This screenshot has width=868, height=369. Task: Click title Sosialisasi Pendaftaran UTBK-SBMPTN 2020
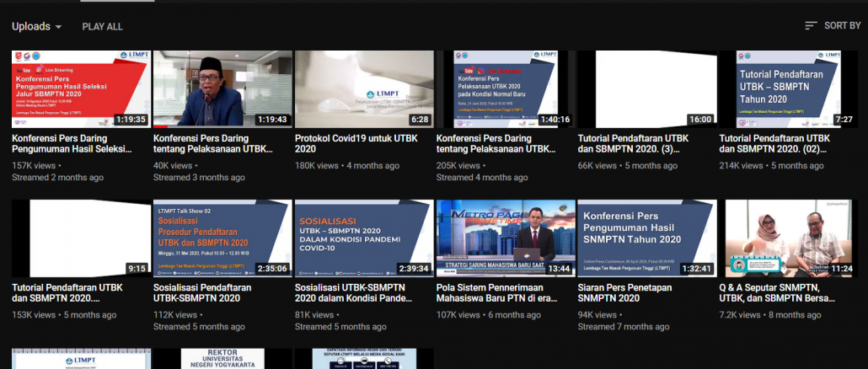202,293
